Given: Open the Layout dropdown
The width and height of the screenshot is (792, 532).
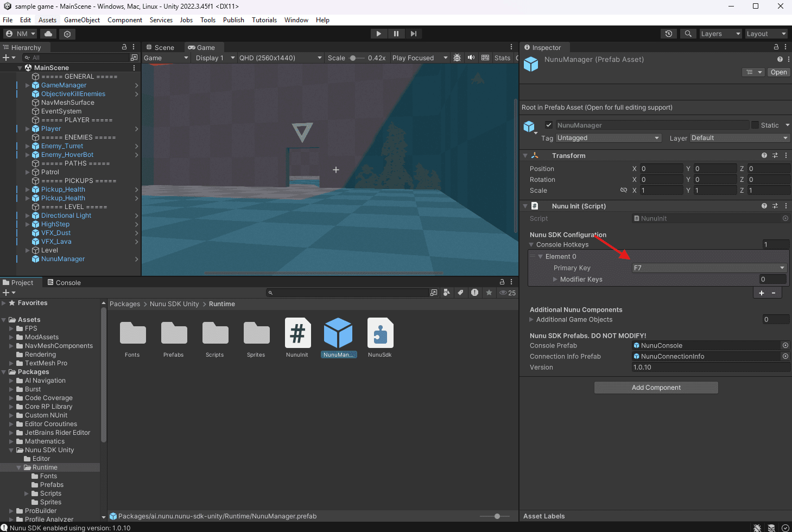Looking at the screenshot, I should tap(766, 34).
